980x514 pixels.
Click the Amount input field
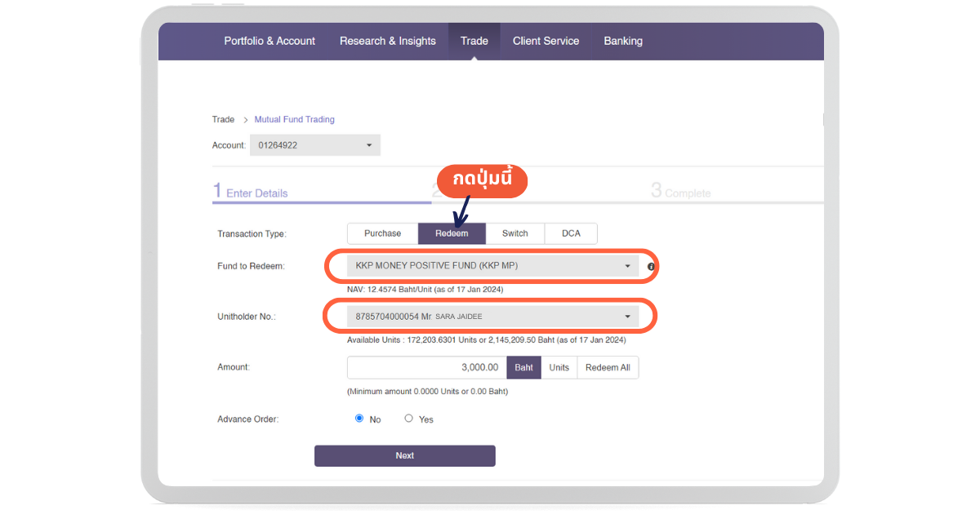pyautogui.click(x=426, y=368)
